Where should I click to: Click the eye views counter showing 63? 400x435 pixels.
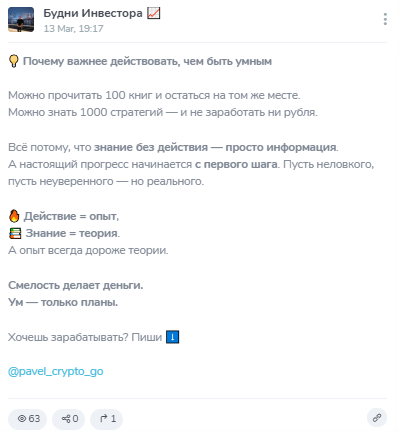coord(27,419)
